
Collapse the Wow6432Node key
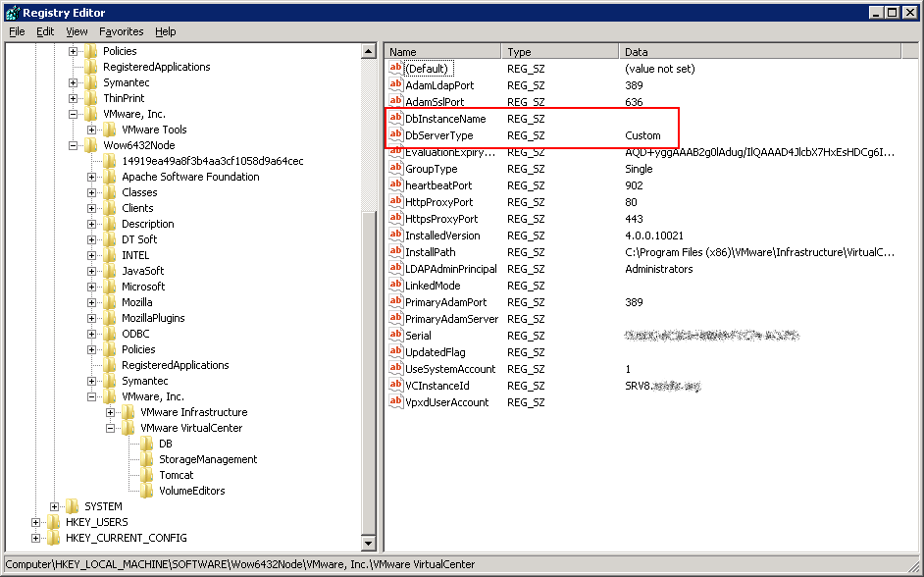tap(73, 145)
